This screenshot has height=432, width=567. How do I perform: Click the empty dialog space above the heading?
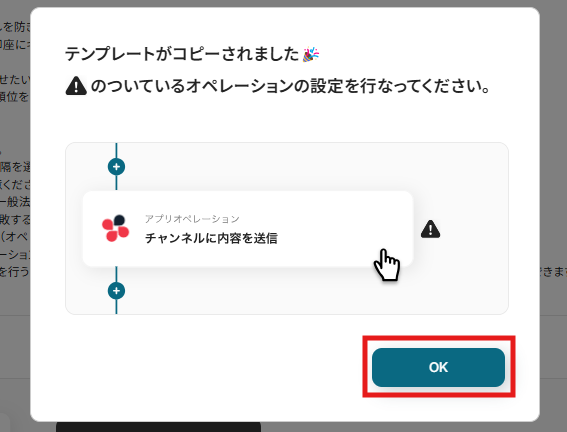click(285, 25)
